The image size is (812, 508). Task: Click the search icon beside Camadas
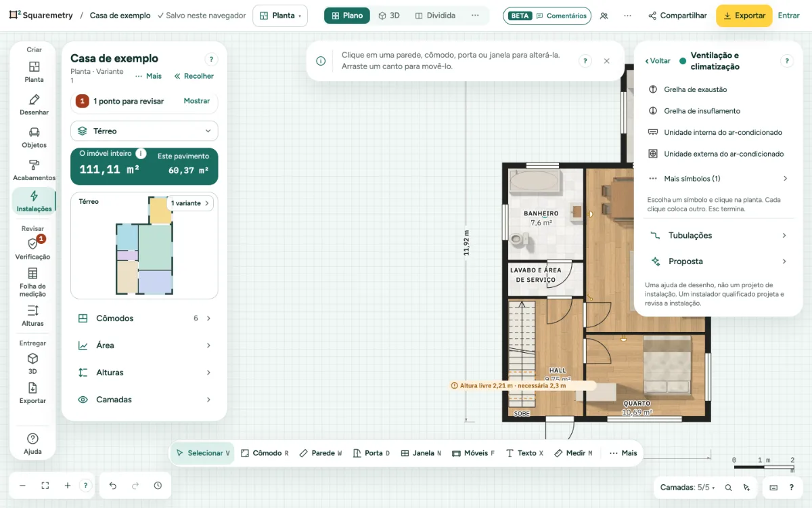728,487
